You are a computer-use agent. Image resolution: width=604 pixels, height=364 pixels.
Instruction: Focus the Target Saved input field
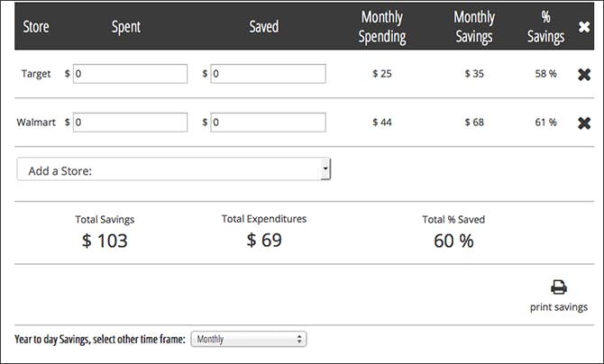pyautogui.click(x=268, y=74)
